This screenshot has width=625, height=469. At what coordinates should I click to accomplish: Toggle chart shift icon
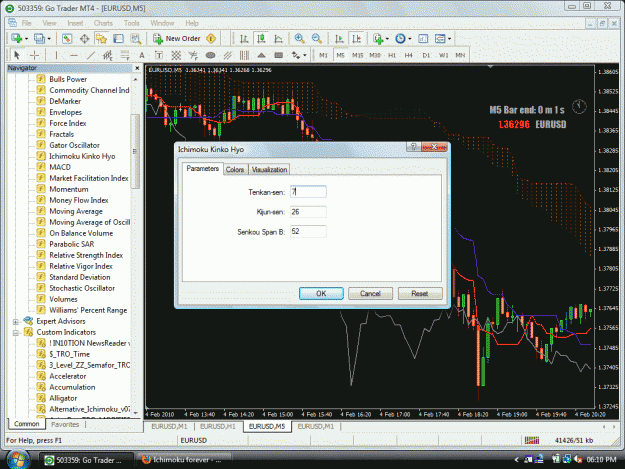pos(356,39)
